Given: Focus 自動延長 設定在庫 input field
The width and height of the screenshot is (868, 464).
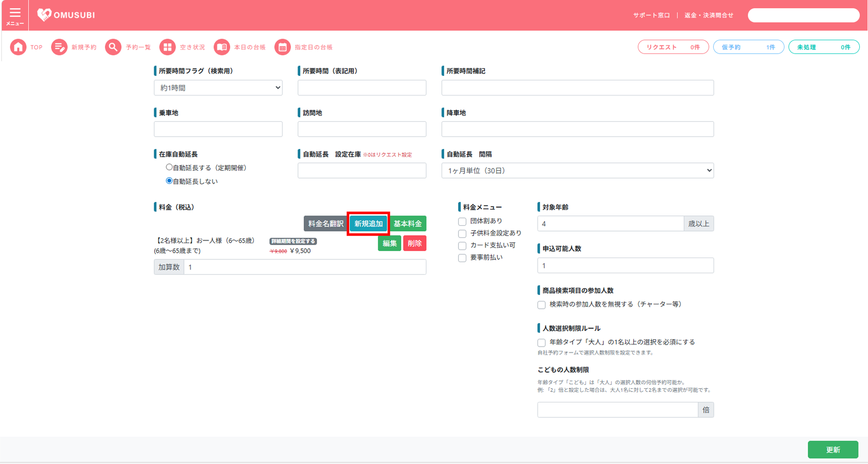Looking at the screenshot, I should point(362,170).
